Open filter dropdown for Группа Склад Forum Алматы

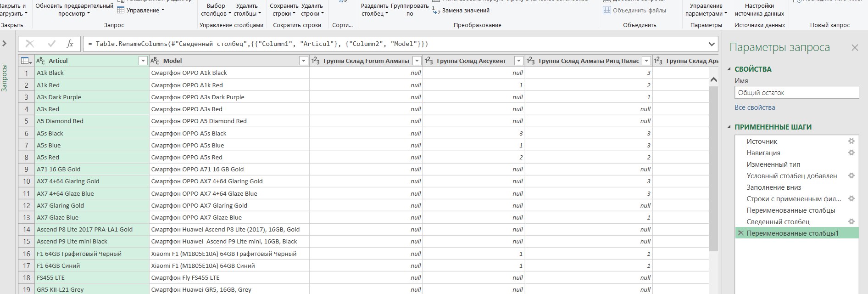[x=417, y=61]
